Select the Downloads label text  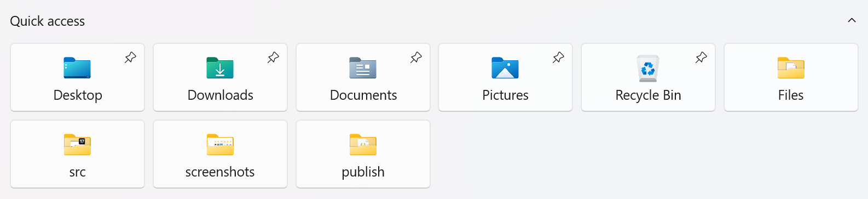220,95
